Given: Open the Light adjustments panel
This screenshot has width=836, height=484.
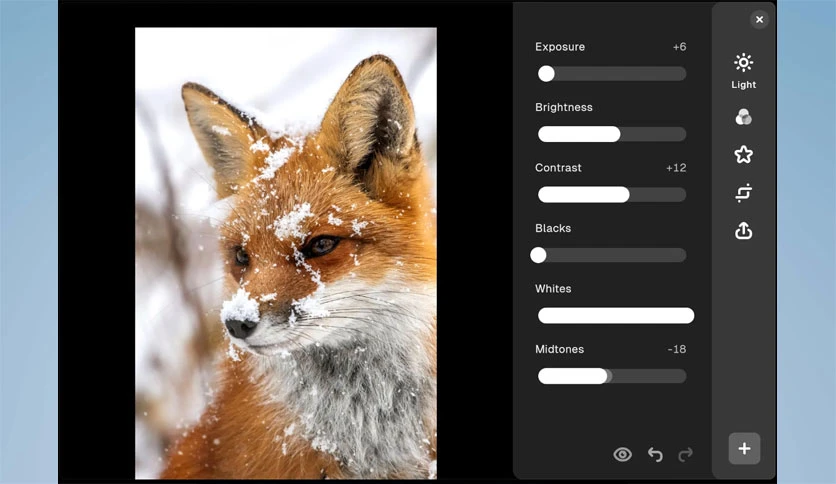Looking at the screenshot, I should click(x=743, y=71).
